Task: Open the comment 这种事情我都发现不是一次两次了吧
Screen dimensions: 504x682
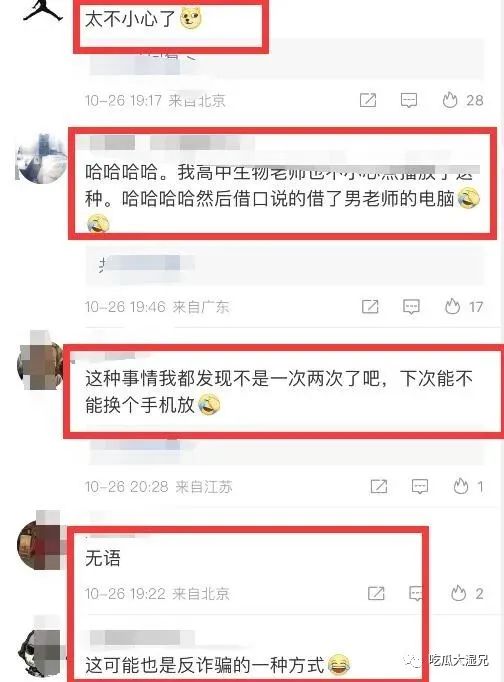Action: [x=279, y=392]
